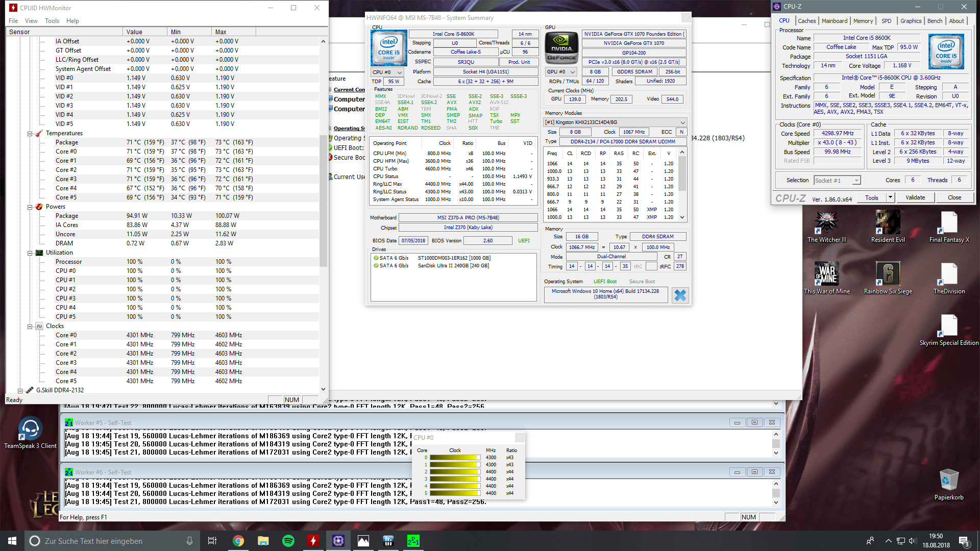
Task: Open the Tools menu in HWMonitor
Action: point(52,21)
